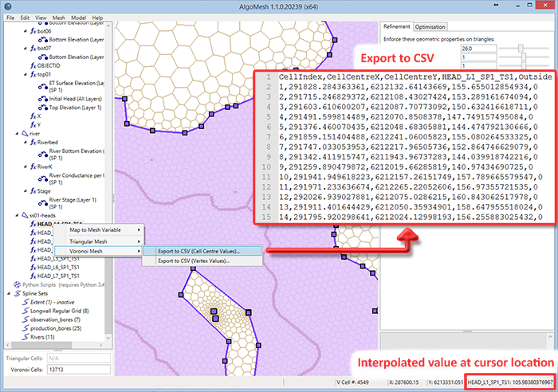The width and height of the screenshot is (558, 392).
Task: Click the Triangular Cells N/A field
Action: click(79, 359)
